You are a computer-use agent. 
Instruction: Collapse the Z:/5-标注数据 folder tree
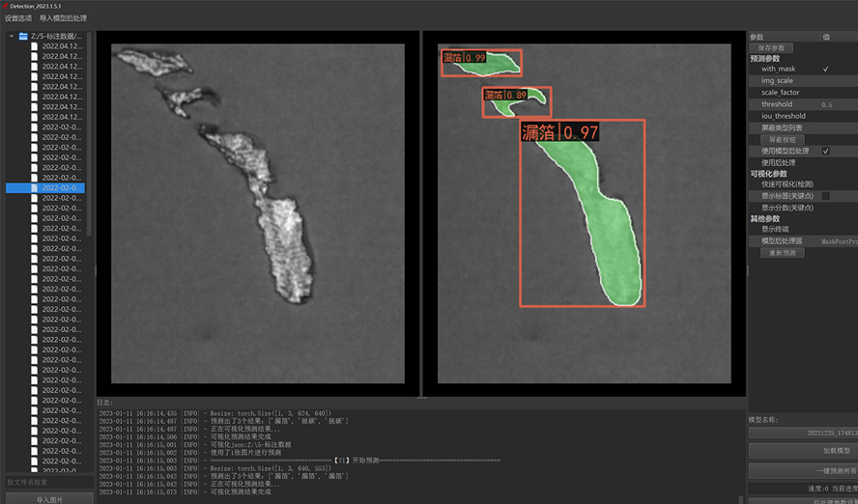12,37
